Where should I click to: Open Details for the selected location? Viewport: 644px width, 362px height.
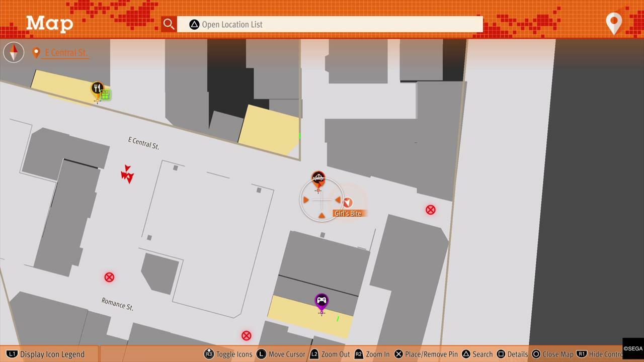pos(512,354)
